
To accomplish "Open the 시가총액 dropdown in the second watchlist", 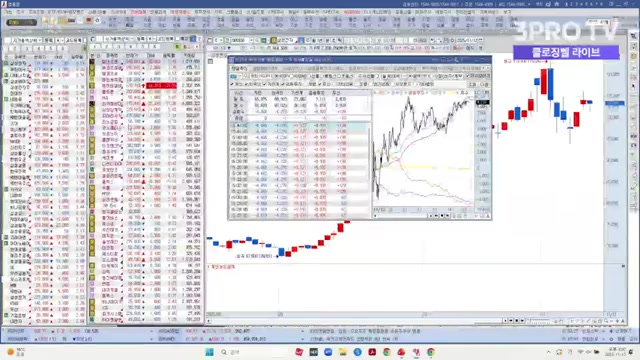I will coord(119,40).
